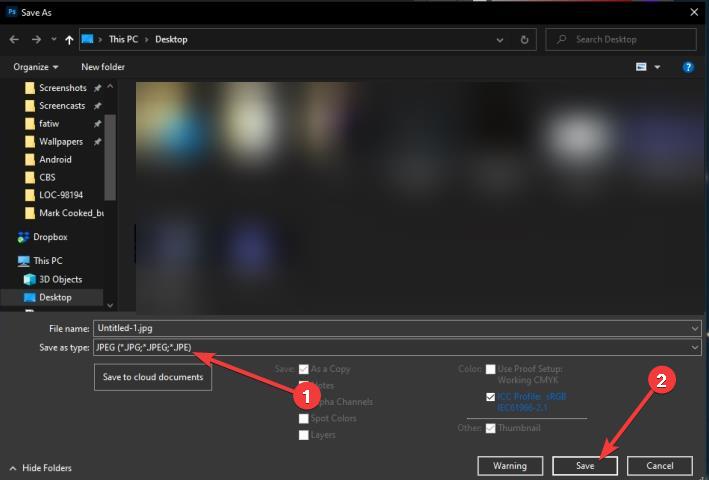This screenshot has width=709, height=480.
Task: Open the Organize menu
Action: click(36, 67)
